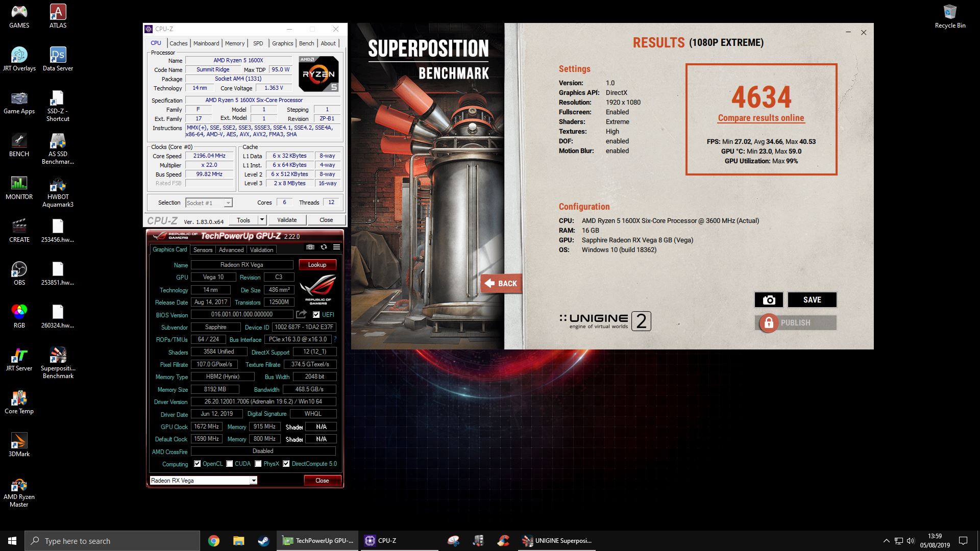This screenshot has height=551, width=980.
Task: Open notification center icon
Action: click(963, 541)
